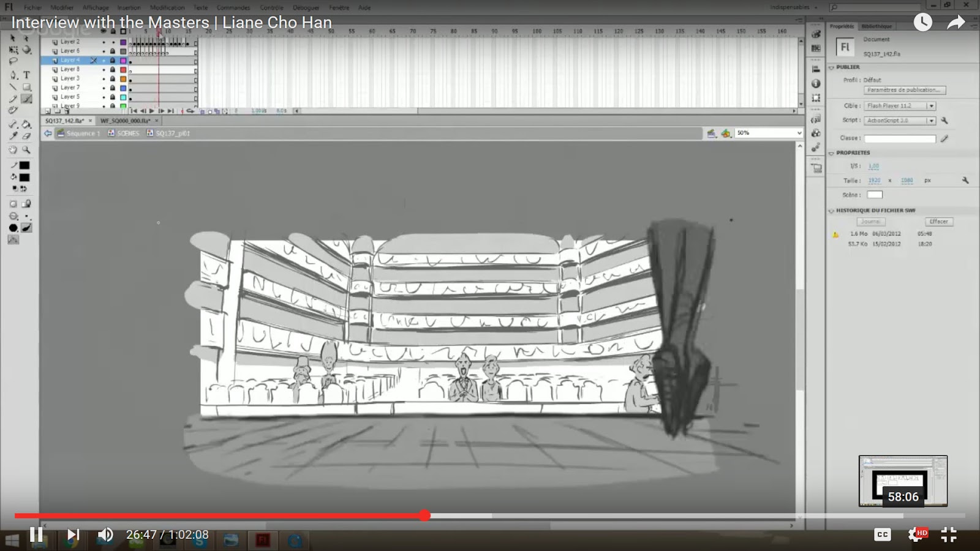Open the ActionScript 3.0 script dropdown
The image size is (980, 551).
(x=932, y=120)
